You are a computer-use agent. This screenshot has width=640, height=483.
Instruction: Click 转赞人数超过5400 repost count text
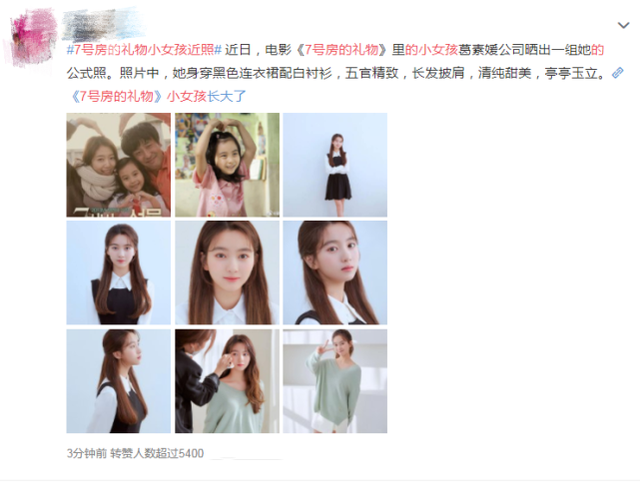157,453
